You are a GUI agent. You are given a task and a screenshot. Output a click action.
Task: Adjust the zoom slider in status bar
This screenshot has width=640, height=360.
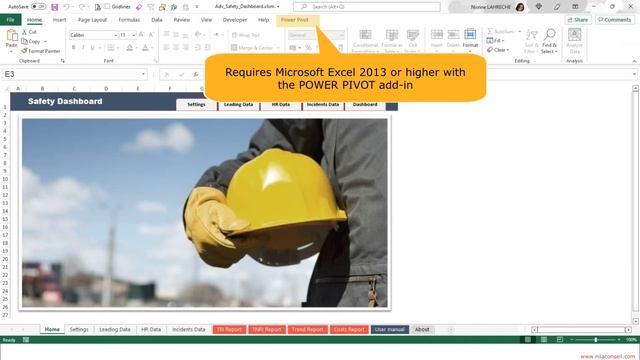tap(596, 340)
